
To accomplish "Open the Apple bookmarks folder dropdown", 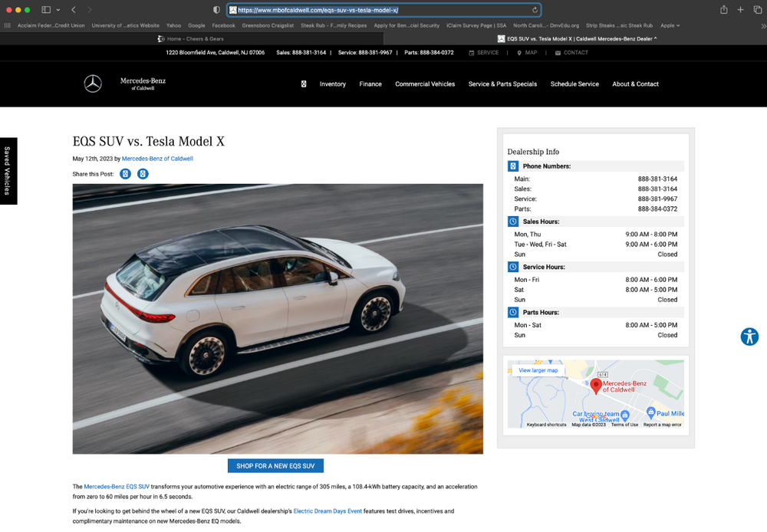I will pos(670,25).
